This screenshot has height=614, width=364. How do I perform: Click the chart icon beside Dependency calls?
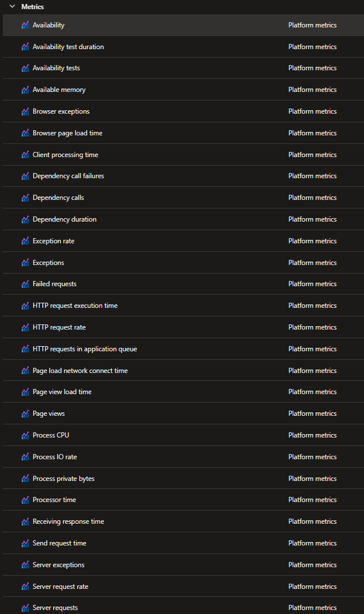click(25, 198)
